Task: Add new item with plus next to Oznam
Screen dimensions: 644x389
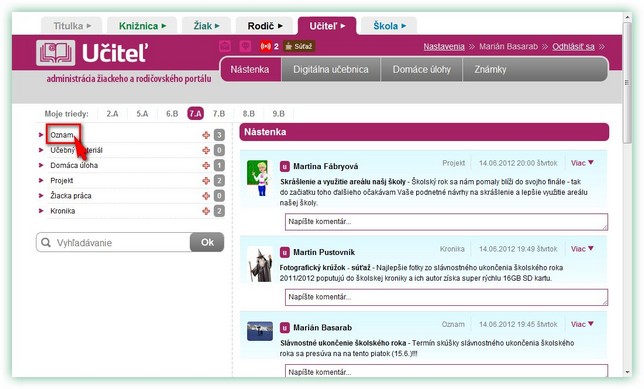Action: 206,135
